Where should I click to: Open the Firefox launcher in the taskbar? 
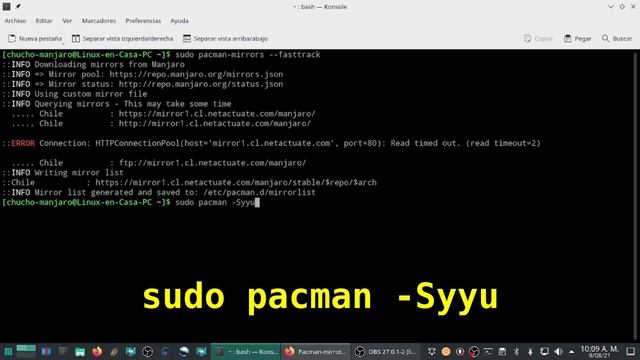click(97, 351)
